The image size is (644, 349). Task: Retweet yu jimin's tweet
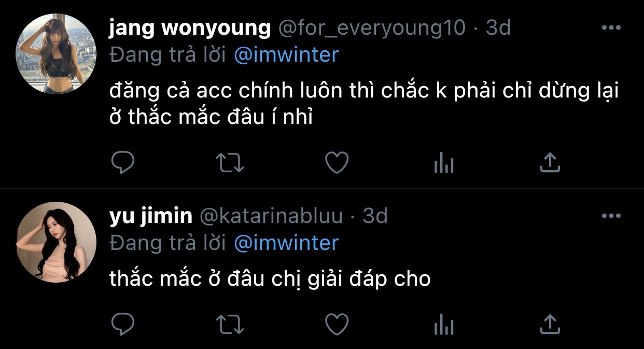pos(230,325)
